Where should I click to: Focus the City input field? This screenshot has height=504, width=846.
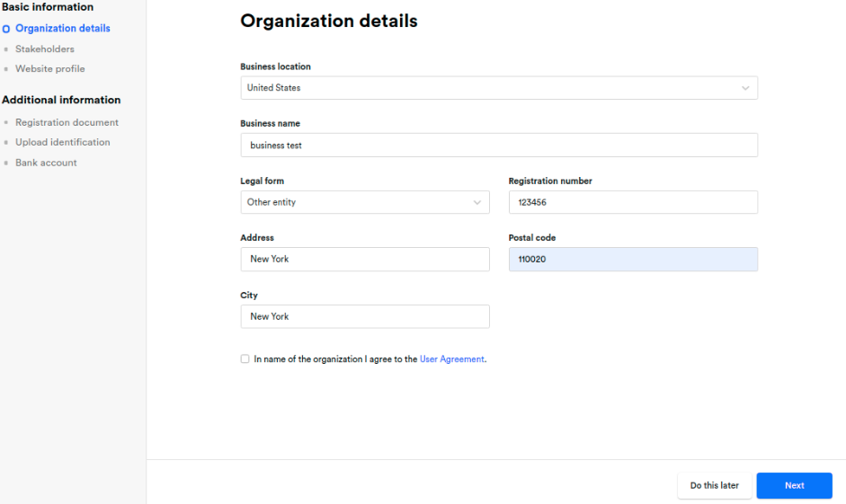pyautogui.click(x=364, y=316)
